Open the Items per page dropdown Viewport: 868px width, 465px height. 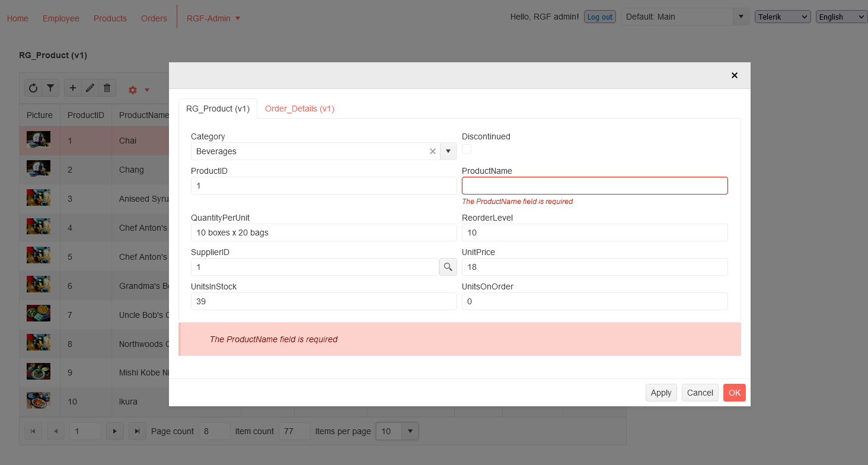pos(410,431)
